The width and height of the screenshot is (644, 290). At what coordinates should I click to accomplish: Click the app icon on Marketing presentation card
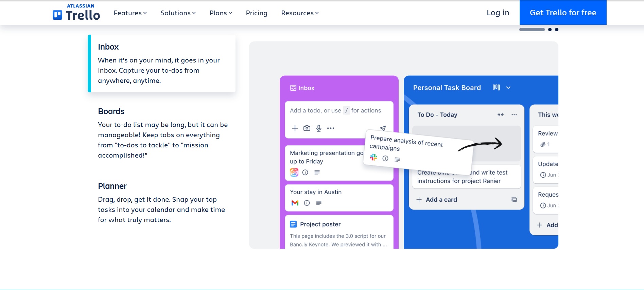pyautogui.click(x=294, y=172)
